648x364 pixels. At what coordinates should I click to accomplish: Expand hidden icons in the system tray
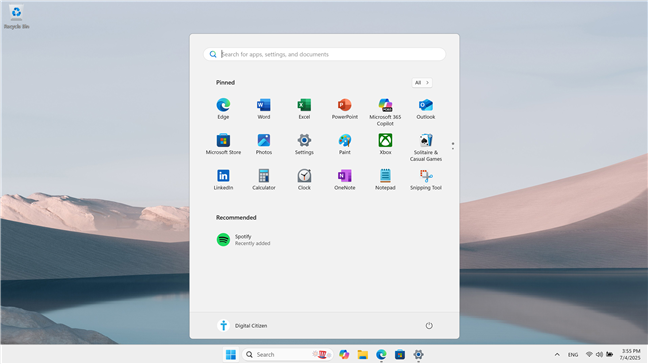(557, 354)
